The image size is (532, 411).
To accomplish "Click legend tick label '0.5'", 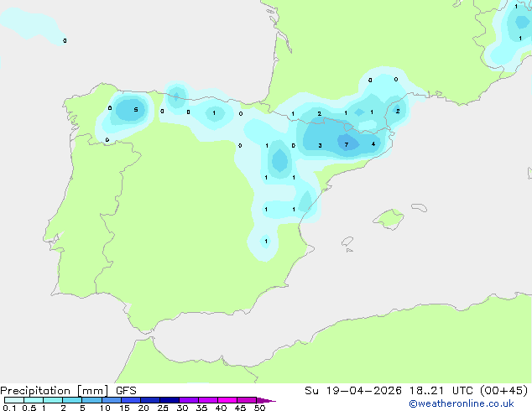I will tap(29, 408).
